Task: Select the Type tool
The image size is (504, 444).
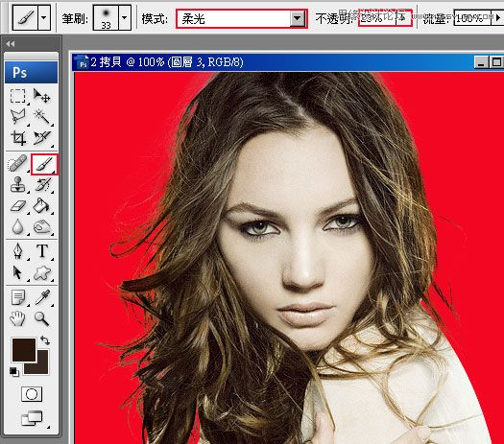Action: (x=42, y=250)
